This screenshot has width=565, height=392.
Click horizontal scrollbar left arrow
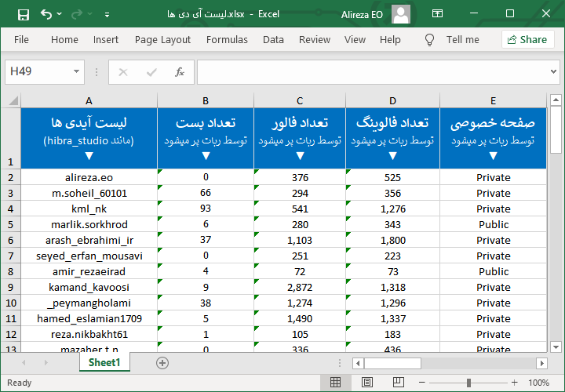(x=358, y=363)
